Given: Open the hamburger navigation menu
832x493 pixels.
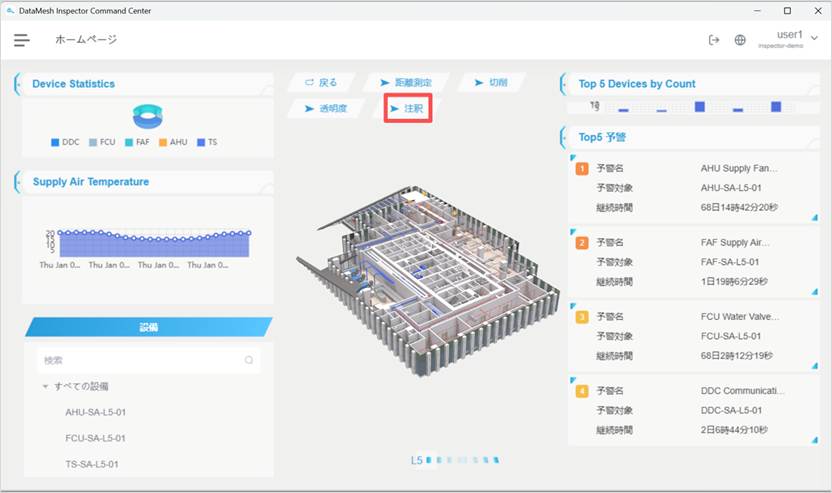Looking at the screenshot, I should click(21, 40).
